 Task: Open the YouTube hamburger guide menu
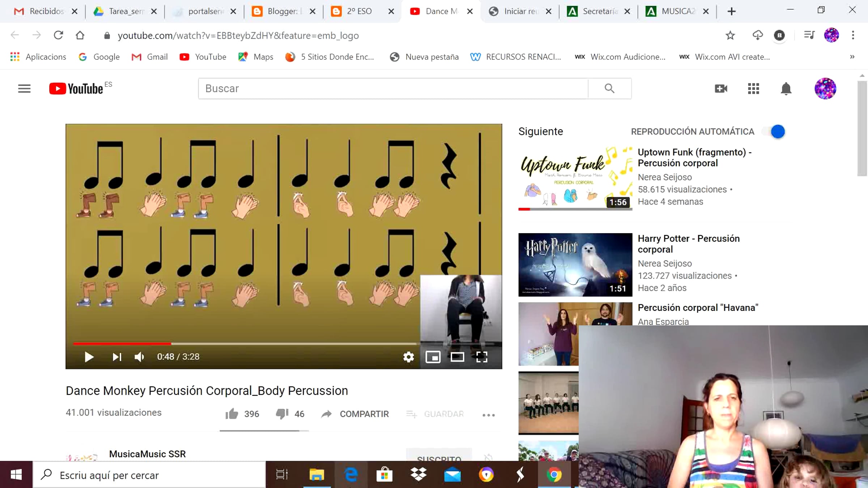click(24, 89)
